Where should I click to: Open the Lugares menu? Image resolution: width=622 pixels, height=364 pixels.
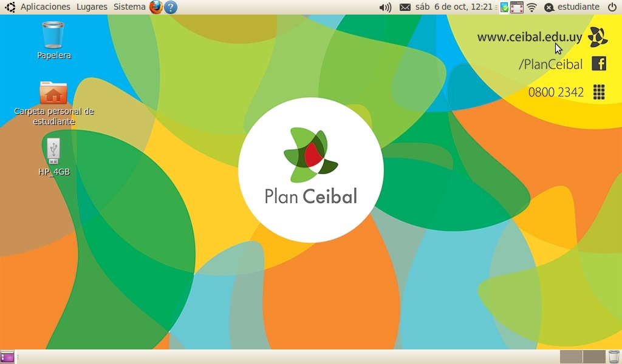click(x=92, y=7)
